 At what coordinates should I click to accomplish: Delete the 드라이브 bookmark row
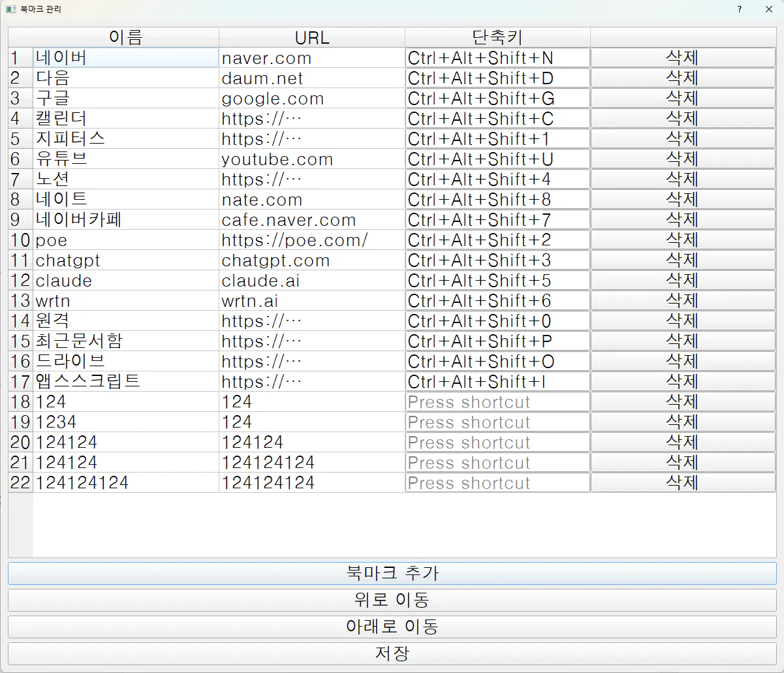pos(683,361)
